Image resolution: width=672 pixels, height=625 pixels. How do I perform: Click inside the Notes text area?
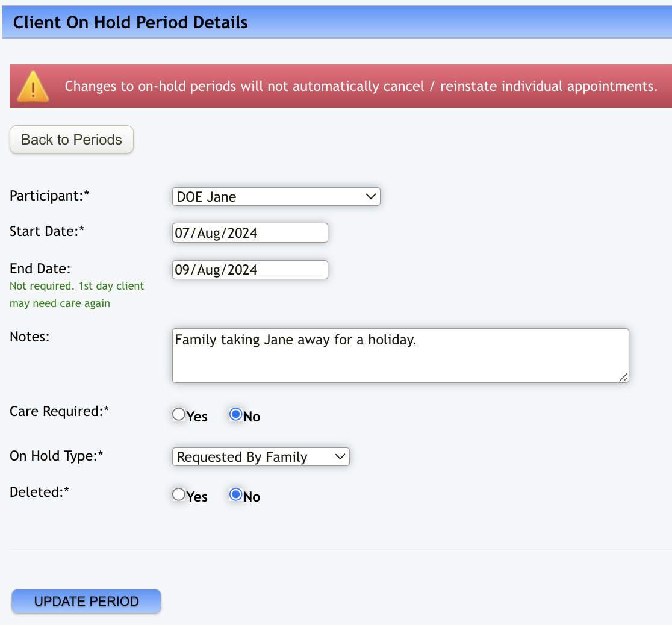[400, 355]
